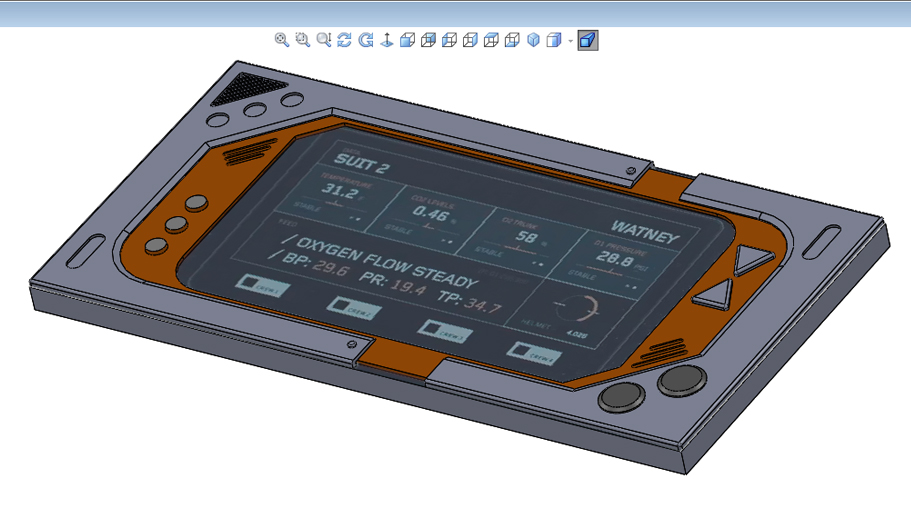The image size is (911, 531).
Task: Select the Zoom to Area tool
Action: [x=303, y=40]
